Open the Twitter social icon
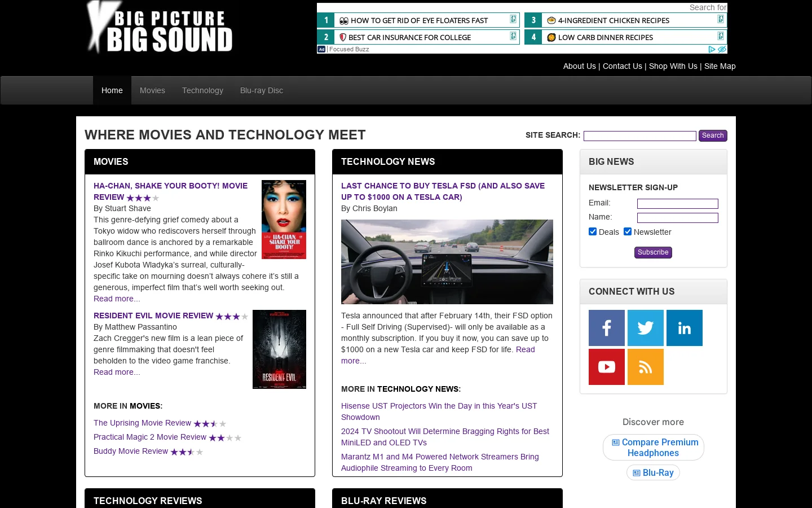The image size is (812, 508). [x=646, y=328]
